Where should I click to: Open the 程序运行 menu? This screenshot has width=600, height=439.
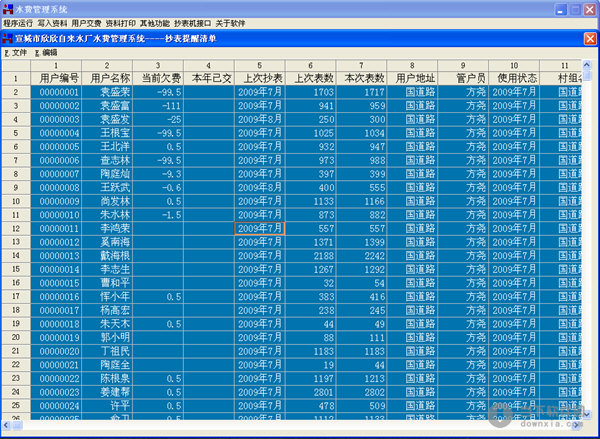pyautogui.click(x=18, y=23)
